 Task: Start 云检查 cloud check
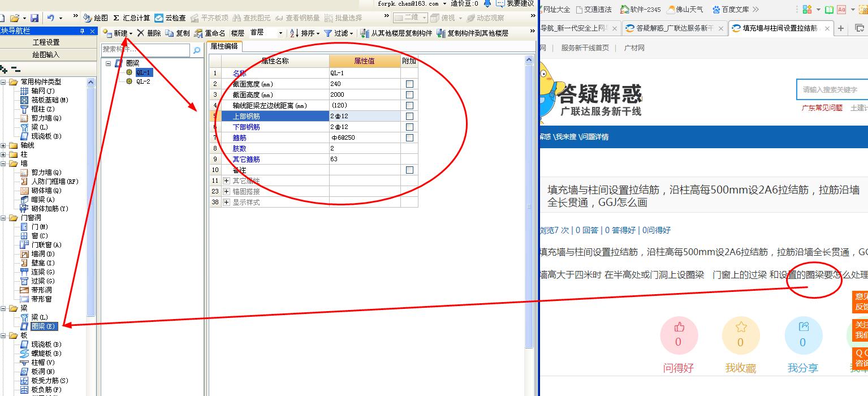coord(170,18)
